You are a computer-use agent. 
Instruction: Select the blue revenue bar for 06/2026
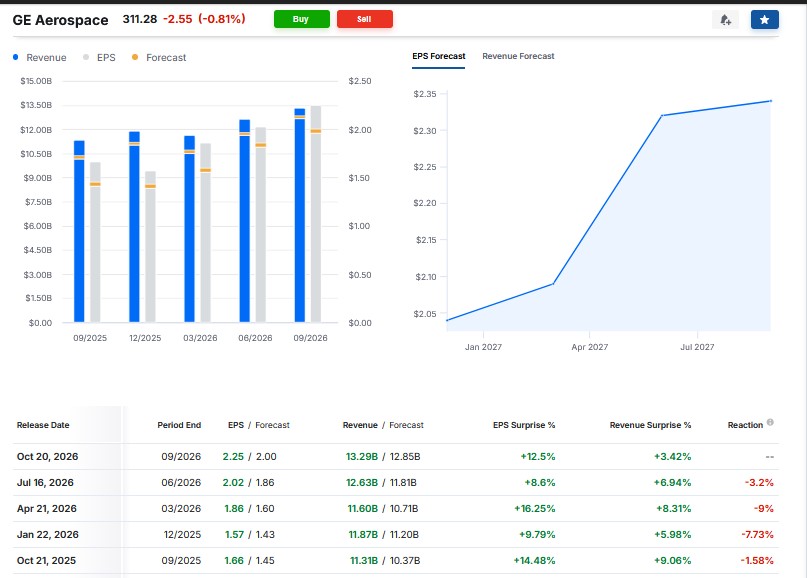click(244, 221)
